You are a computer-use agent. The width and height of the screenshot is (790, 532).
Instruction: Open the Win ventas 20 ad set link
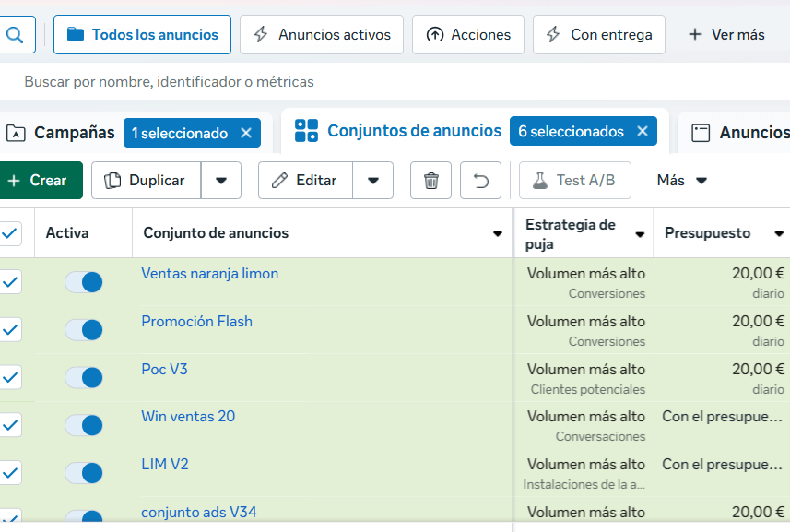tap(188, 417)
